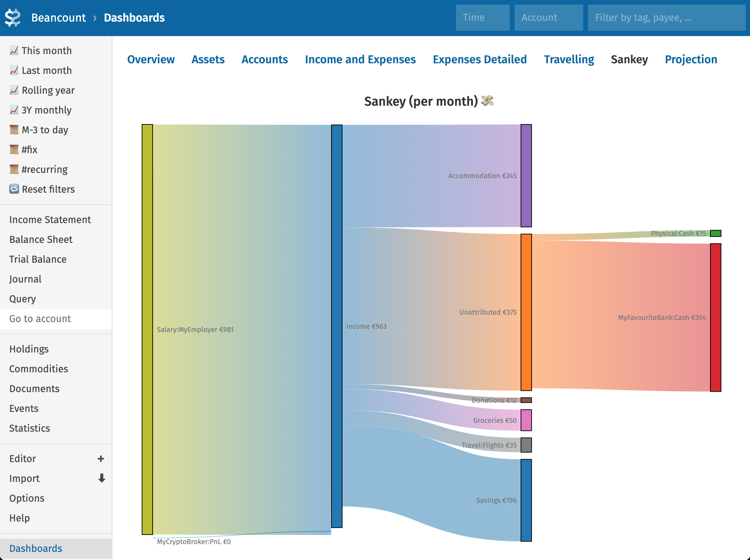
Task: Open the Import page
Action: (24, 478)
